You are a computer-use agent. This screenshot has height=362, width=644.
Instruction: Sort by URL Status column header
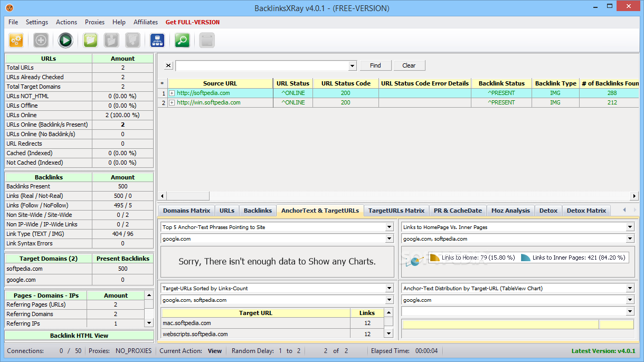coord(293,83)
